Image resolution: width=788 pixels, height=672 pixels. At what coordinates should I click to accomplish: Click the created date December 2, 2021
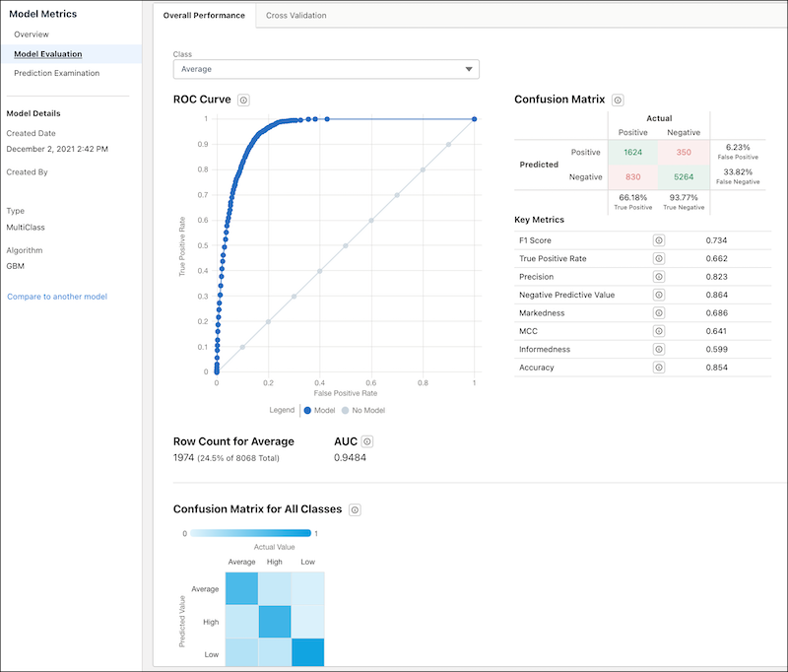click(x=57, y=149)
